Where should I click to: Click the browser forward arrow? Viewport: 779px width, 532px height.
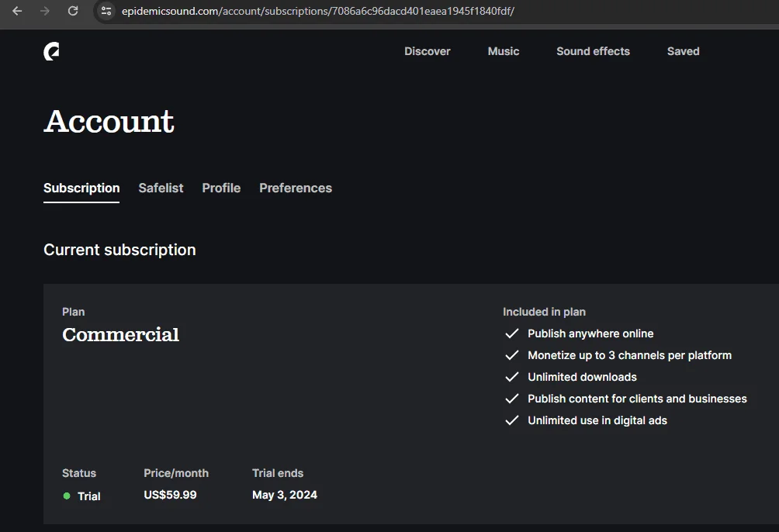pyautogui.click(x=45, y=11)
